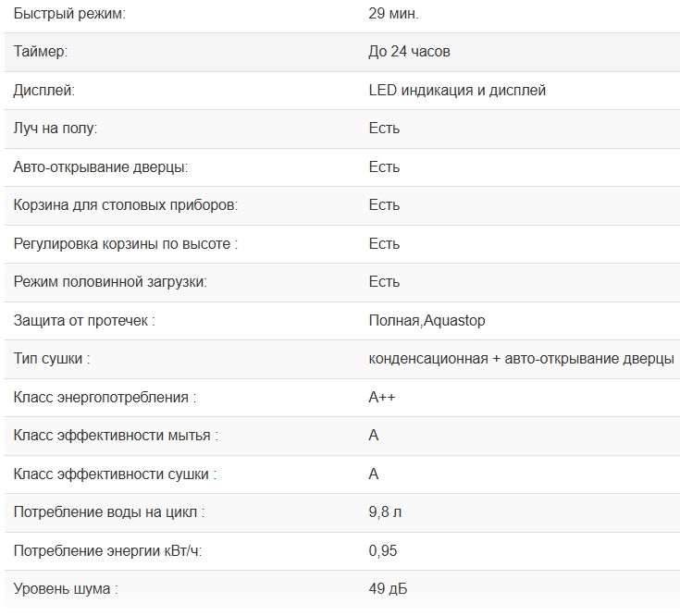Click the 'Таймер:' row label
This screenshot has height=616, width=680.
point(41,52)
